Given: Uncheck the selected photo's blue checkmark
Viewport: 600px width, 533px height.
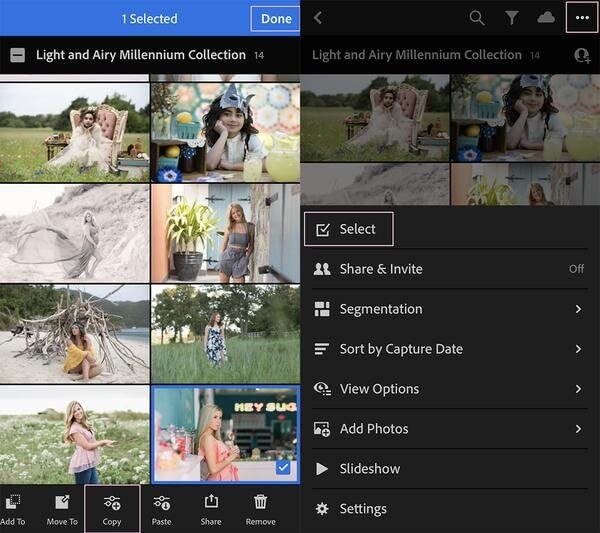Looking at the screenshot, I should (x=283, y=467).
